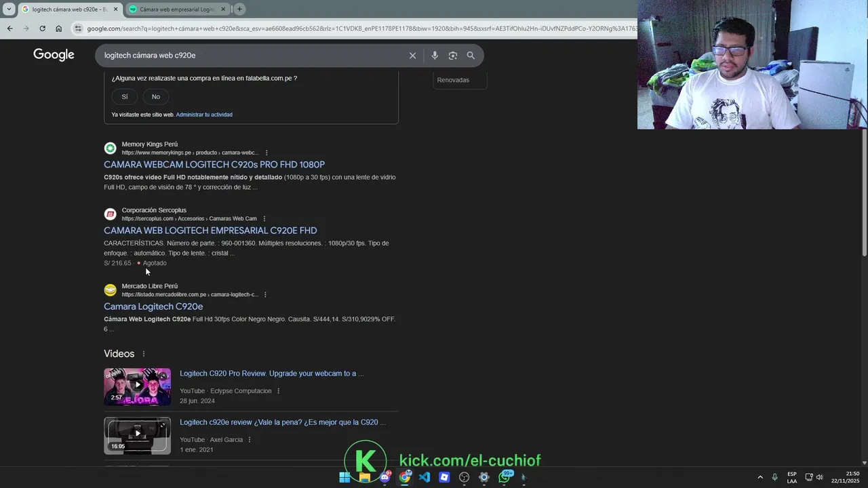
Task: Open the 'Logitech c920e review ¿Vale la pena?' video link
Action: 282,422
